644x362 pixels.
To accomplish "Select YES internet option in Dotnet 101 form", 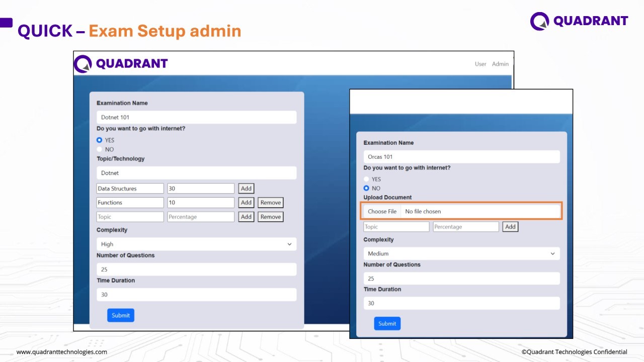I will tap(99, 140).
